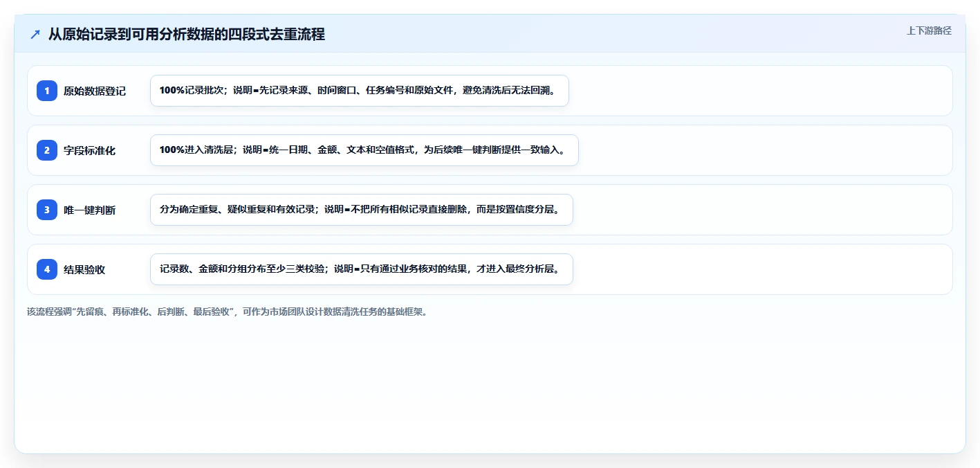Click the description box starting 100%进入清洗层
980x468 pixels.
pyautogui.click(x=364, y=150)
